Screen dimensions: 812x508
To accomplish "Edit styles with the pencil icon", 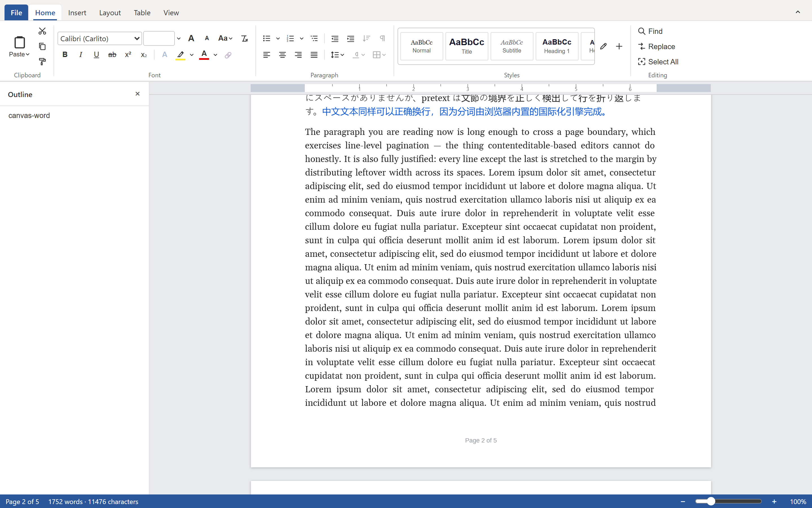I will point(603,46).
